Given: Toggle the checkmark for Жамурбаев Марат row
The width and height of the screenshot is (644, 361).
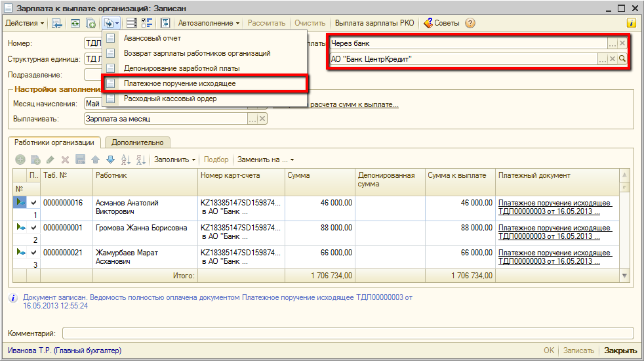Looking at the screenshot, I should click(33, 253).
